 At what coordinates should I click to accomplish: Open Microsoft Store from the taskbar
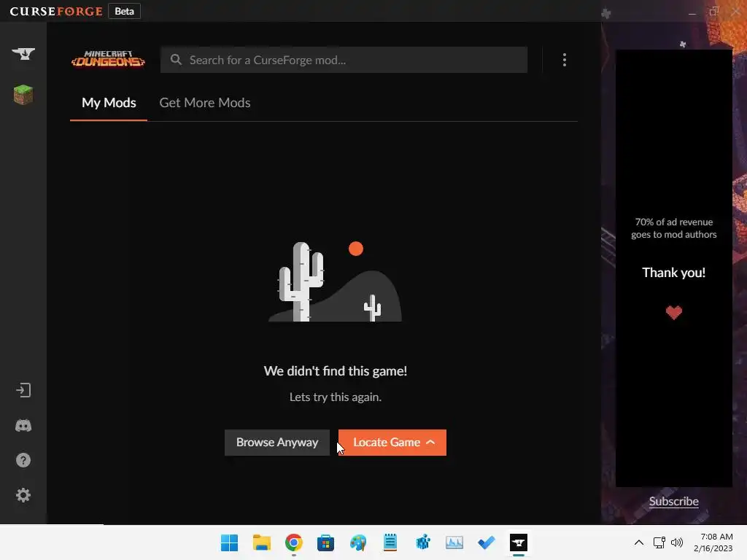(x=326, y=542)
